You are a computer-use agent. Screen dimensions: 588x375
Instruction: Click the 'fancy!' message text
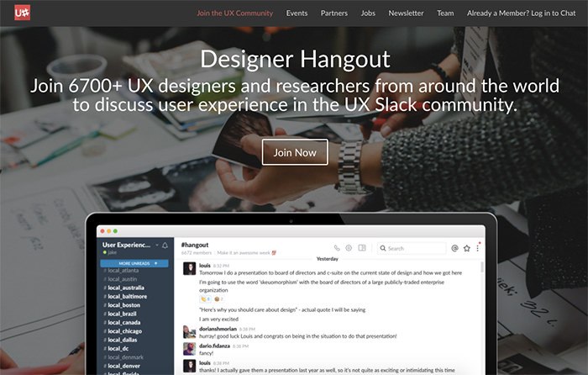tap(207, 353)
